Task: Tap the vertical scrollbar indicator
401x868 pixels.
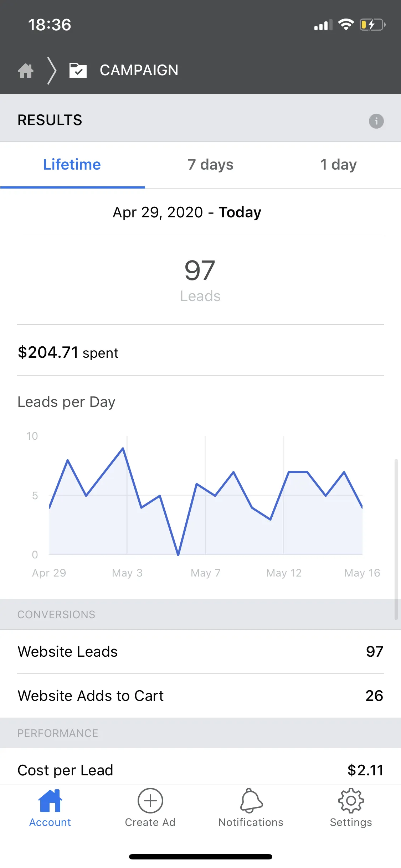Action: [x=396, y=540]
